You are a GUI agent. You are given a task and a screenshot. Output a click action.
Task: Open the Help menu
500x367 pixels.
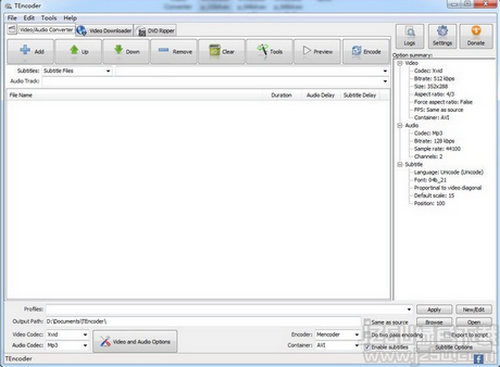click(x=70, y=18)
